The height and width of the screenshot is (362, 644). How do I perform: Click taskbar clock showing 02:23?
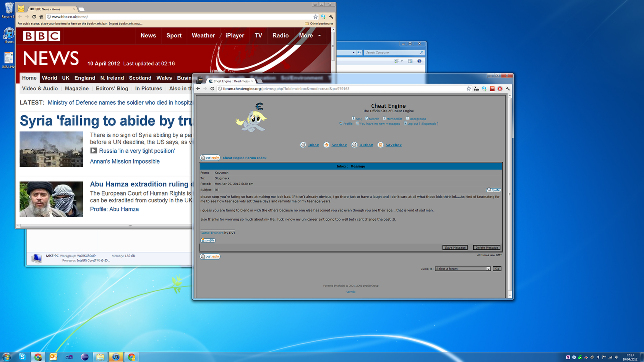(630, 357)
